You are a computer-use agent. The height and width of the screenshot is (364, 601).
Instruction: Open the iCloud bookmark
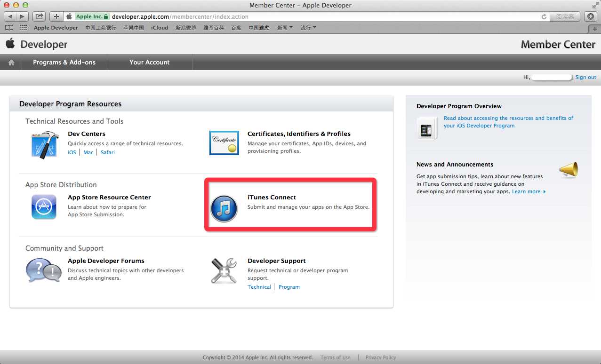(160, 28)
